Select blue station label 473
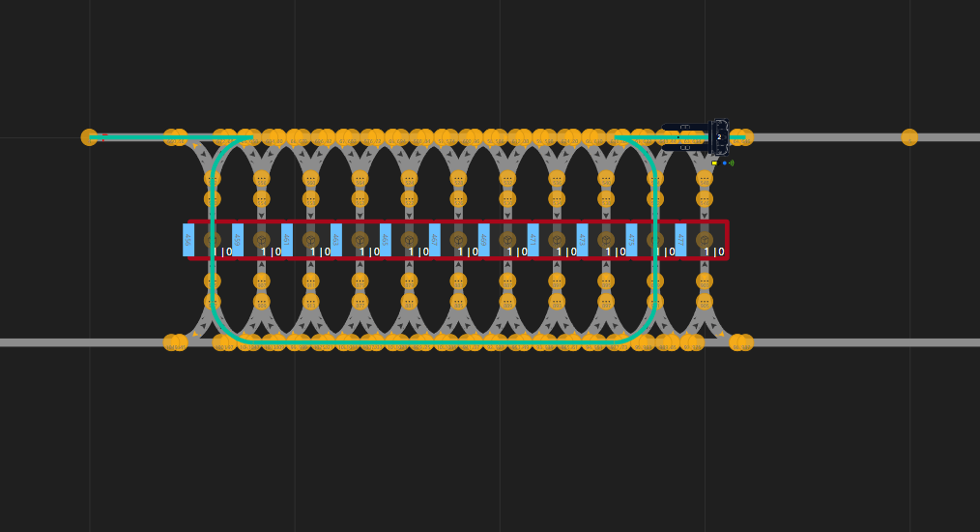The image size is (980, 532). pos(583,240)
